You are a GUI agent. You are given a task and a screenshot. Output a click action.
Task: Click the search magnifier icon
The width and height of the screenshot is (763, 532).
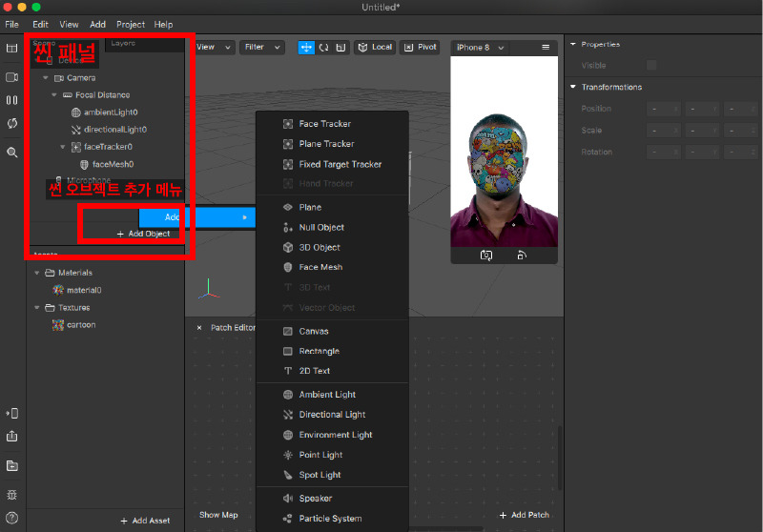[x=12, y=153]
